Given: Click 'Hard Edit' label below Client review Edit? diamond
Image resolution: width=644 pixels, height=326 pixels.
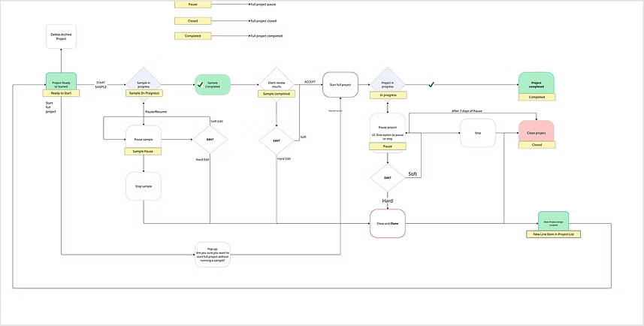Looking at the screenshot, I should coord(284,158).
